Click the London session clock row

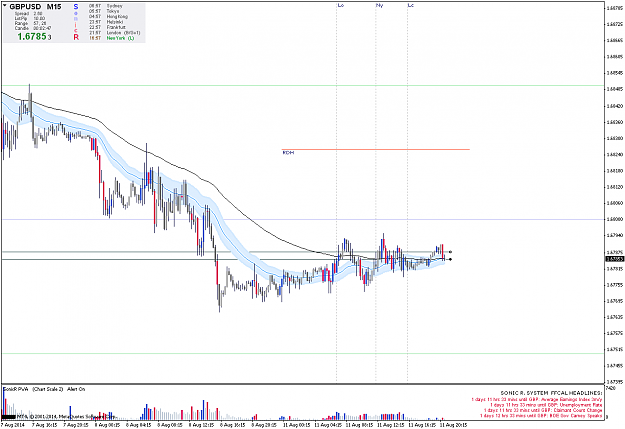(x=114, y=33)
